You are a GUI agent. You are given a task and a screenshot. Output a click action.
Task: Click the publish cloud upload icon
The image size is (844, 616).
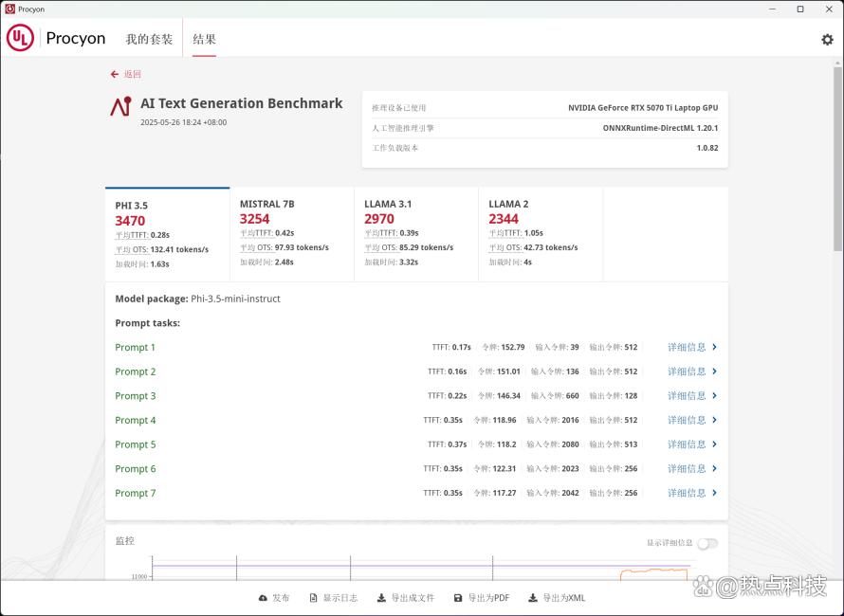pyautogui.click(x=263, y=598)
